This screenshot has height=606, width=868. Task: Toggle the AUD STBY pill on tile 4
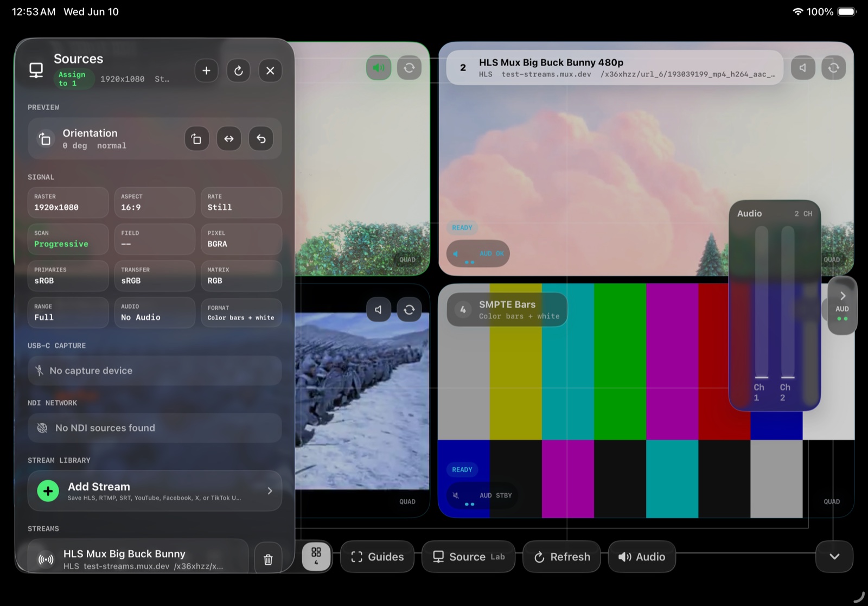coord(482,496)
